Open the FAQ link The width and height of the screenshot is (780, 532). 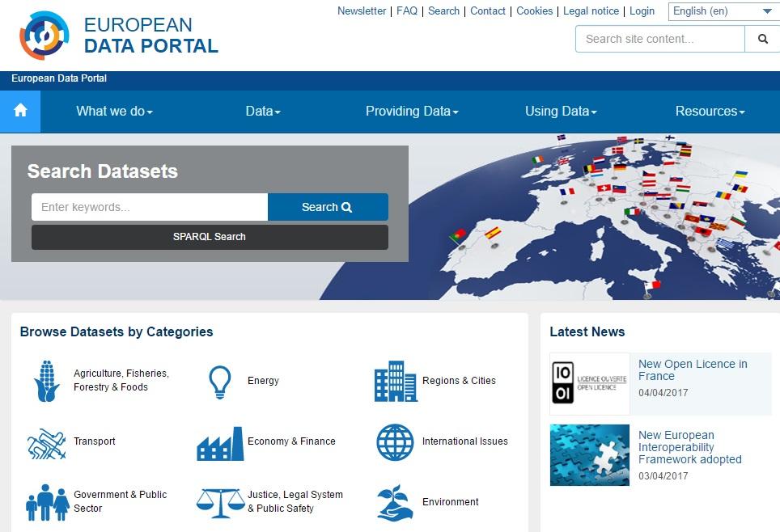(407, 11)
